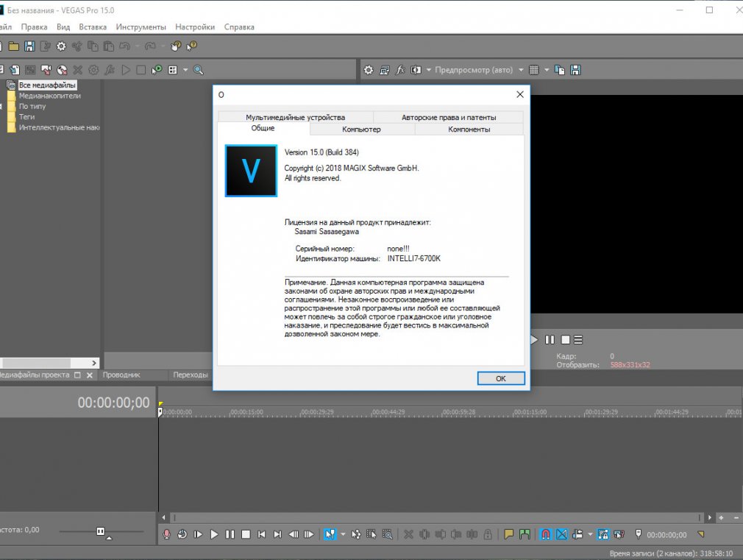Expand the Overlays dropdown arrow
This screenshot has width=743, height=560.
pyautogui.click(x=547, y=70)
